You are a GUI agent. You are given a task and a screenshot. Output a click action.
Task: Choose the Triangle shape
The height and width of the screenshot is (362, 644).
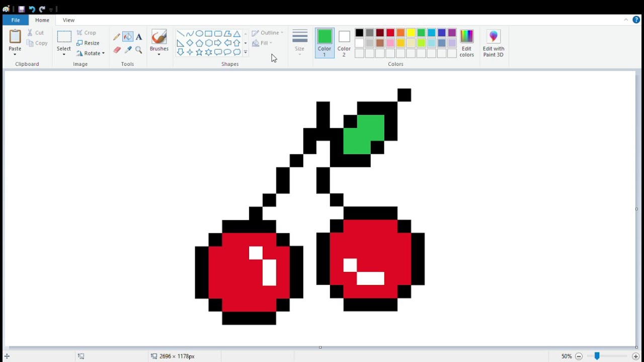236,34
